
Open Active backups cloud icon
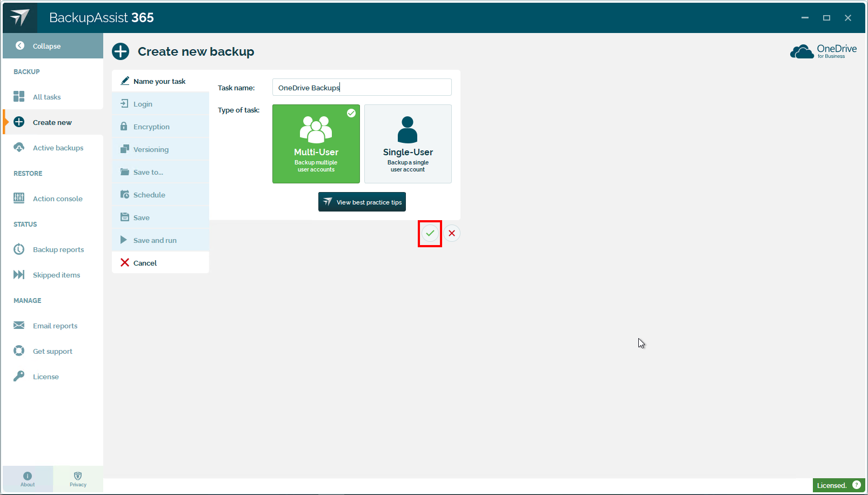click(19, 147)
